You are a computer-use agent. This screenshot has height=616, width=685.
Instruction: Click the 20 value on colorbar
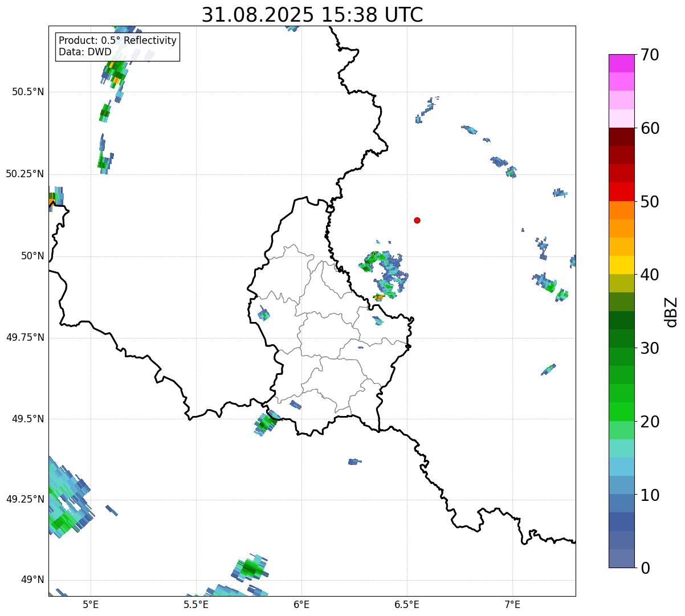pyautogui.click(x=650, y=422)
